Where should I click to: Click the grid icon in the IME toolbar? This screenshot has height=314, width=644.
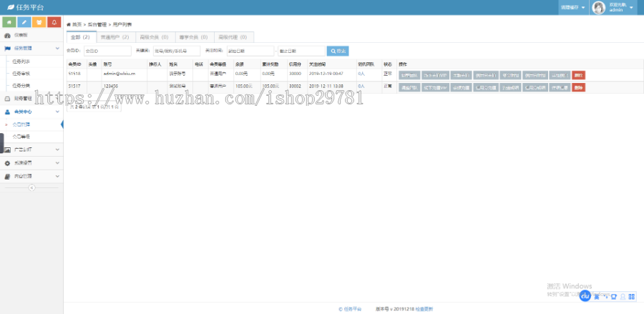click(x=632, y=296)
